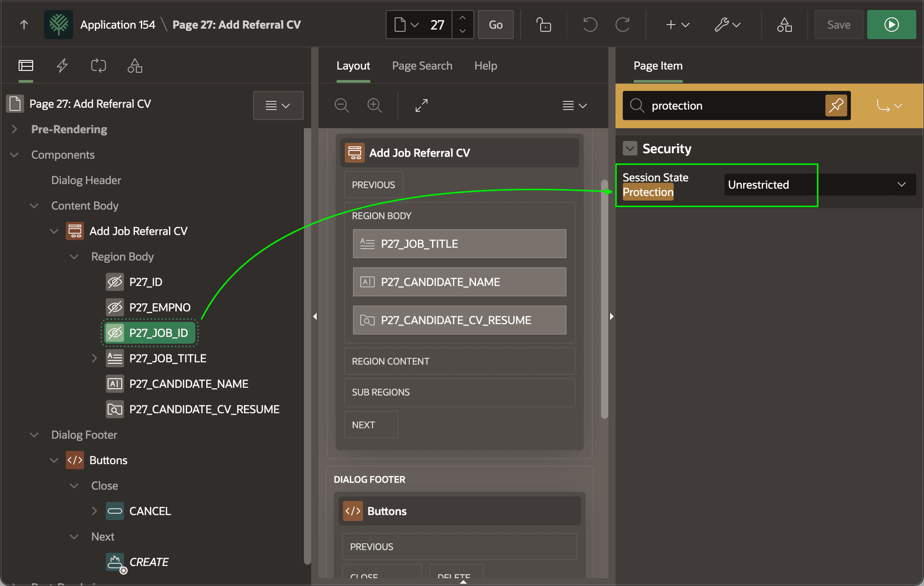This screenshot has height=586, width=924.
Task: Collapse the Security property group
Action: coord(630,148)
